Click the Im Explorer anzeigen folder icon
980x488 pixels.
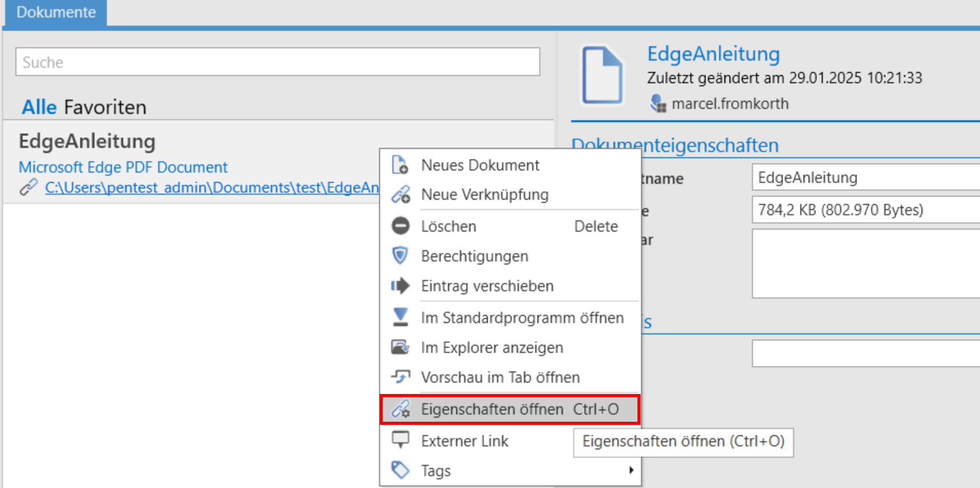400,347
